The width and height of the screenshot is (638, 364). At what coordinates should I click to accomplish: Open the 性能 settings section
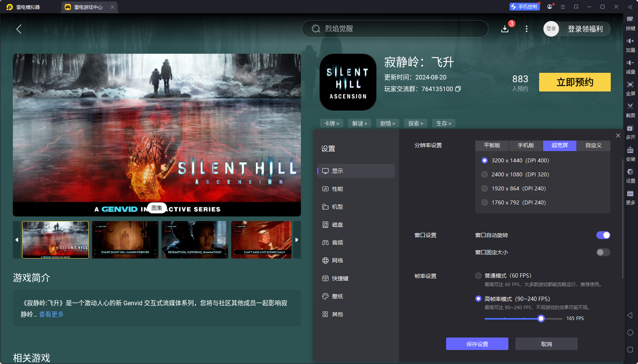(337, 189)
